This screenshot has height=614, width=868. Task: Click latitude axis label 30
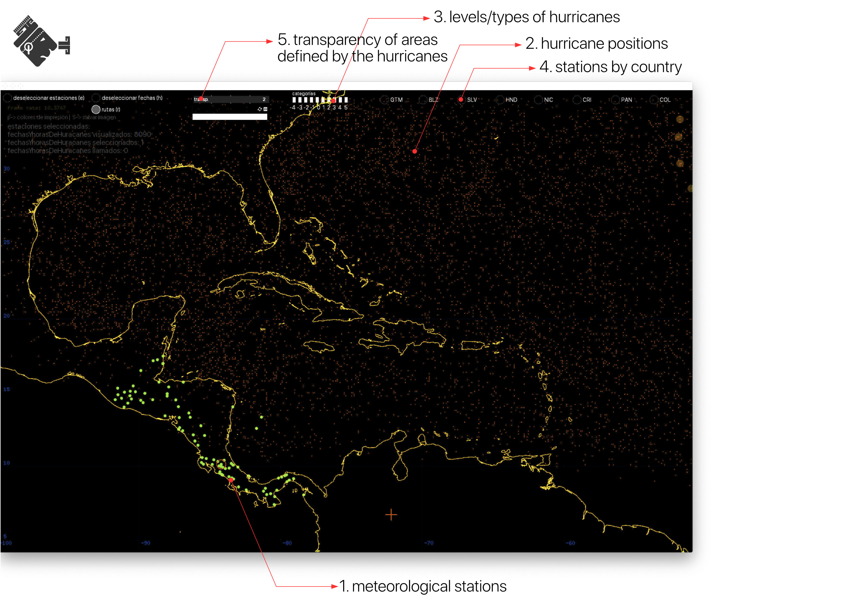click(7, 169)
